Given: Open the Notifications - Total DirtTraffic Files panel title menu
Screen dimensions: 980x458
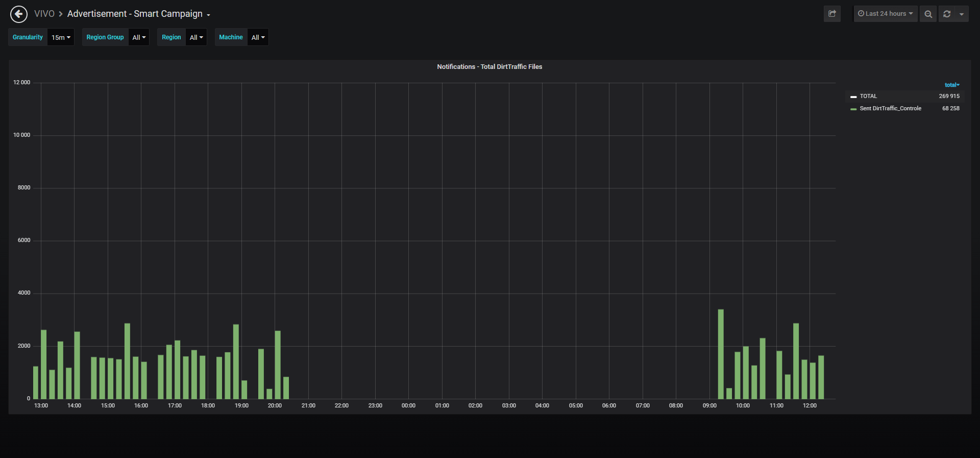Looking at the screenshot, I should (x=489, y=67).
